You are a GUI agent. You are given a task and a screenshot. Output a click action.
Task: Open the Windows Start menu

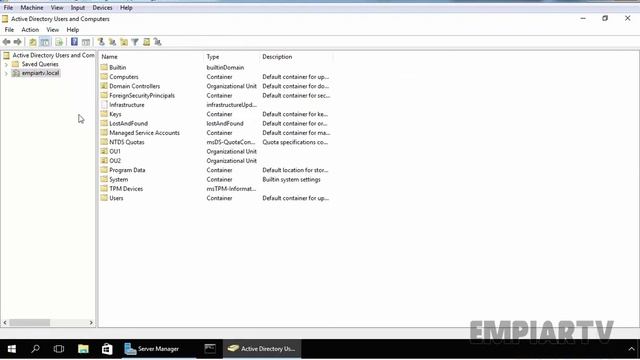12,349
